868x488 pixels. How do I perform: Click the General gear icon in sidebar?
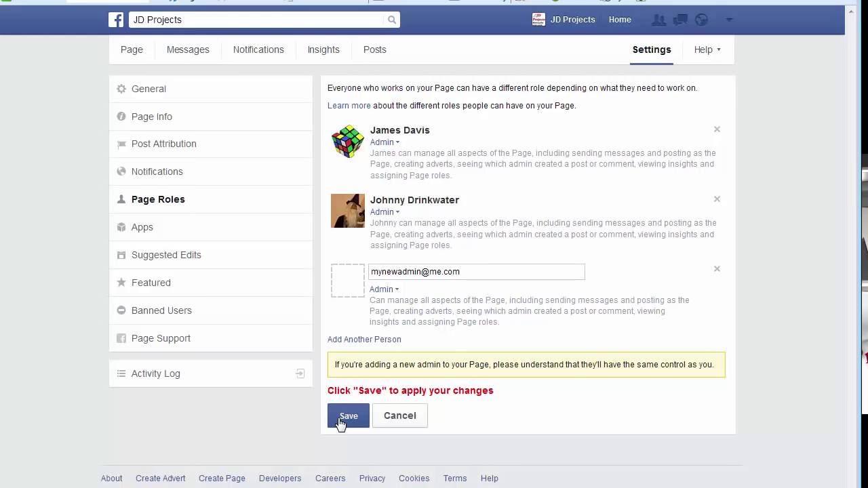tap(121, 89)
